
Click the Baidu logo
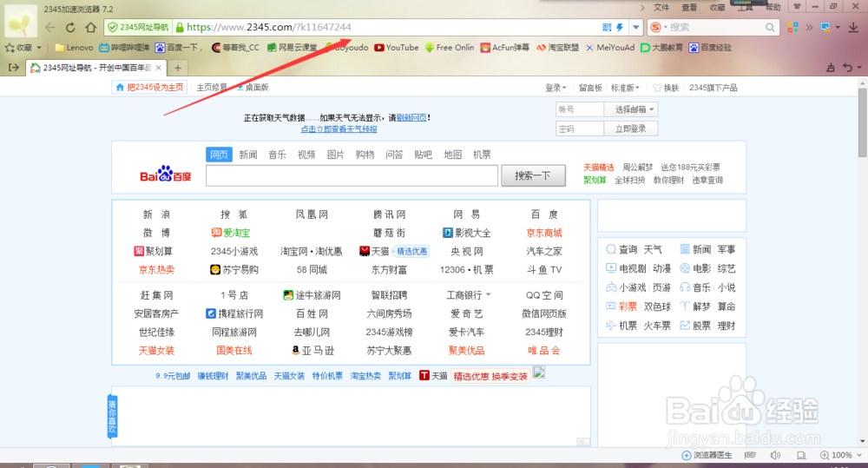pyautogui.click(x=166, y=175)
